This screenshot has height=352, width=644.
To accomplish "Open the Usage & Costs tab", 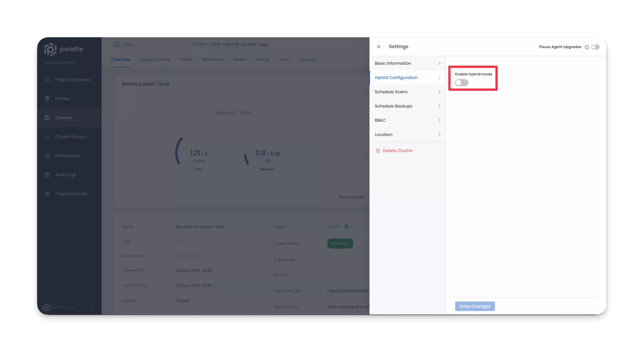I will [x=155, y=59].
